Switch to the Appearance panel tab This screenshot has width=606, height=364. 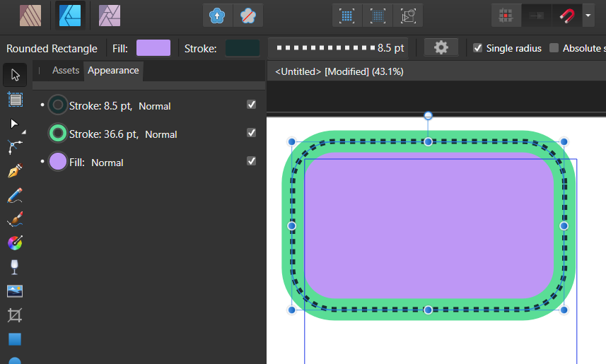point(113,71)
